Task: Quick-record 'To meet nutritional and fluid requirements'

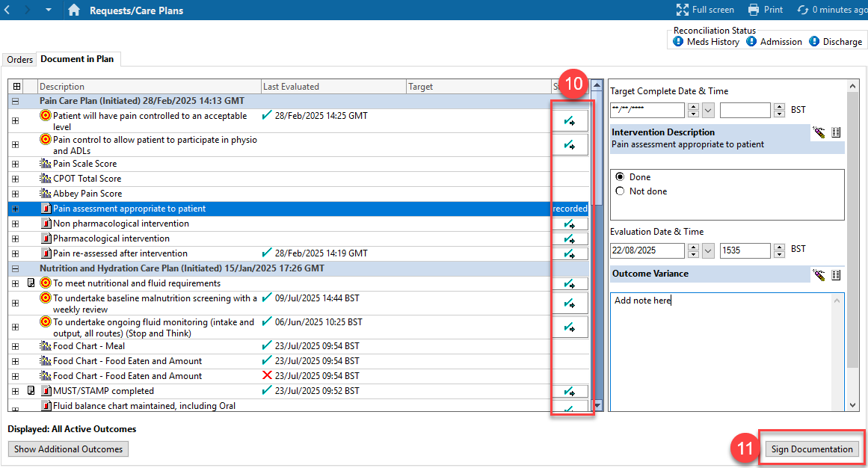Action: point(570,283)
